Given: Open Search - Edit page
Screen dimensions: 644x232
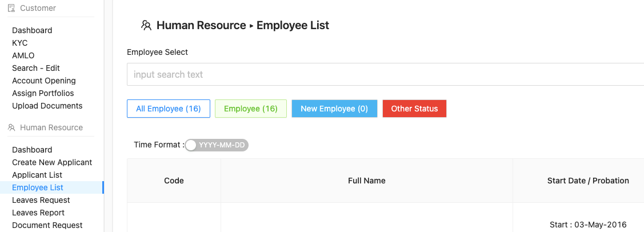Looking at the screenshot, I should coord(36,68).
